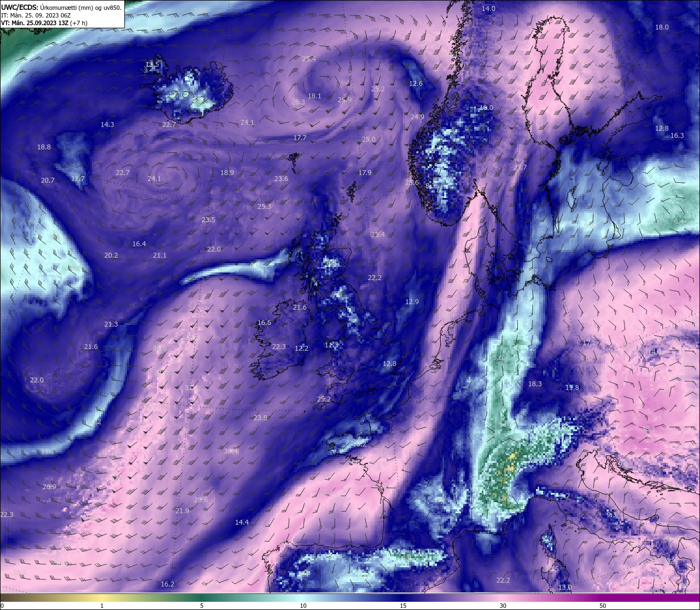This screenshot has width=700, height=610.
Task: Click the green segment of the legend color bar
Action: pyautogui.click(x=202, y=597)
